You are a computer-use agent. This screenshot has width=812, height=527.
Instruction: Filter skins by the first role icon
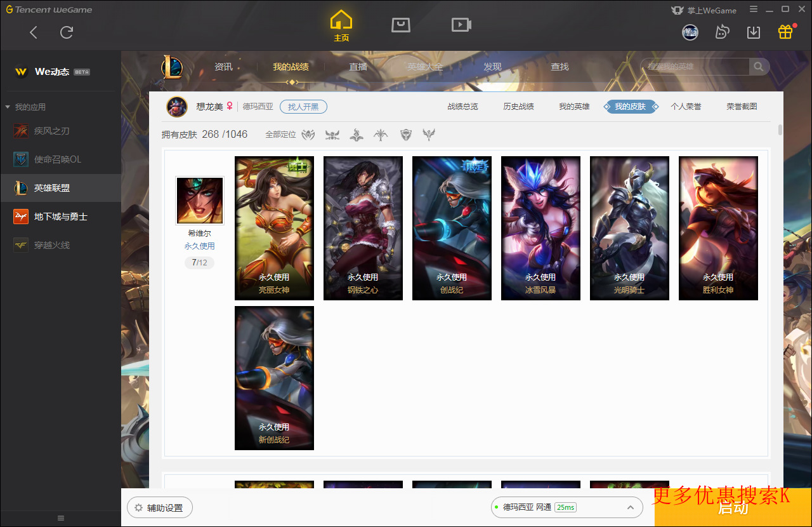tap(308, 135)
